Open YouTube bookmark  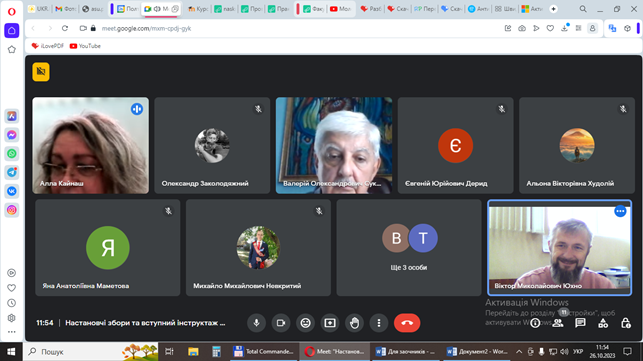pos(85,46)
